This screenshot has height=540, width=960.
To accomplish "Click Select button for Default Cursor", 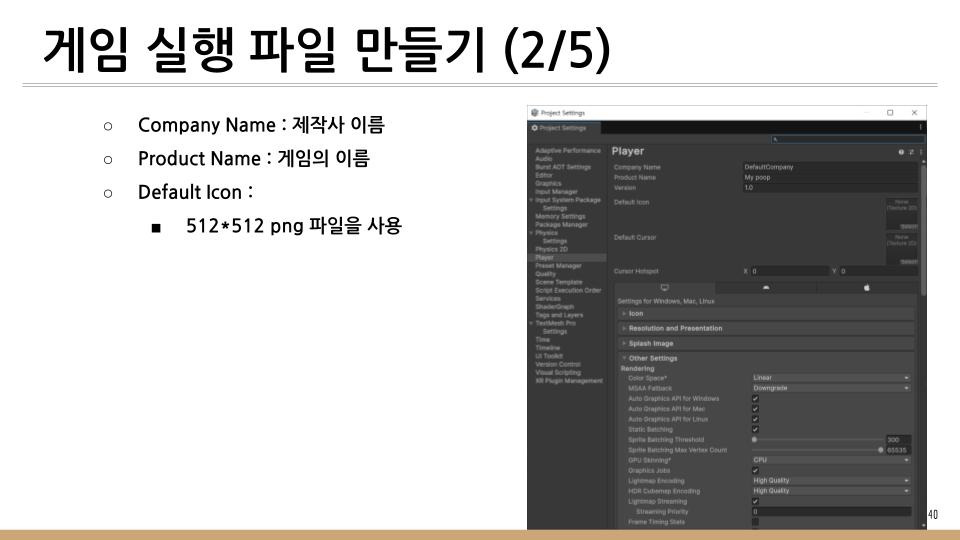I will [x=909, y=262].
